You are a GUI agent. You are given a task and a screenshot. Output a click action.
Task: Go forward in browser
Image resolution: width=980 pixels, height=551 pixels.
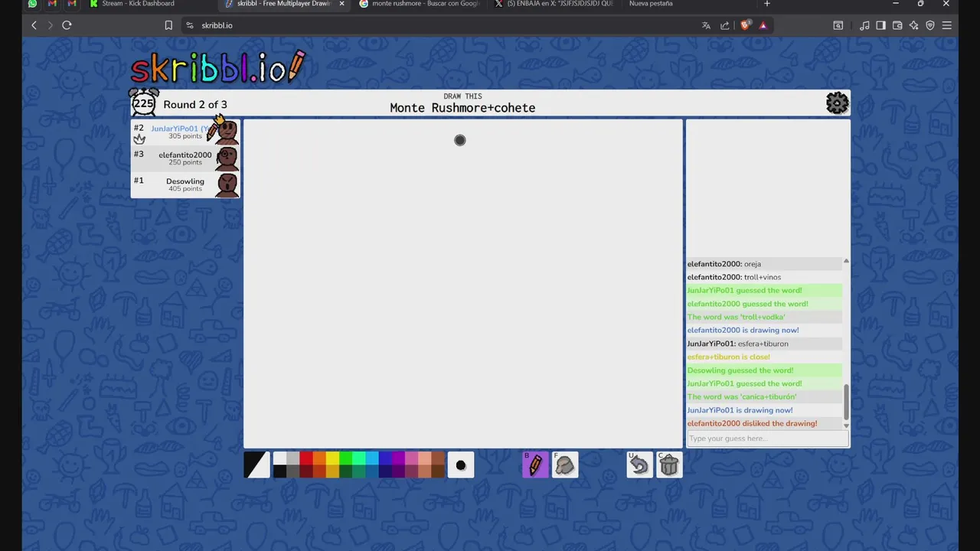click(x=51, y=25)
